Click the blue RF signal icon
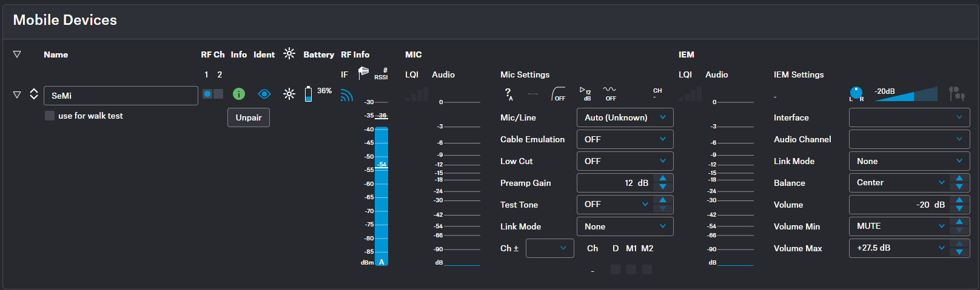This screenshot has width=980, height=290. [346, 95]
